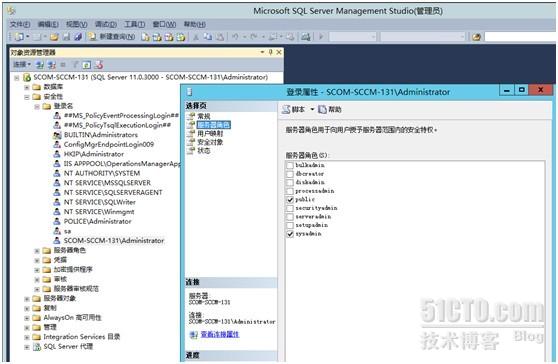Select the POLICE\Administrator login
Screen dimensions: 558x364
click(x=98, y=221)
